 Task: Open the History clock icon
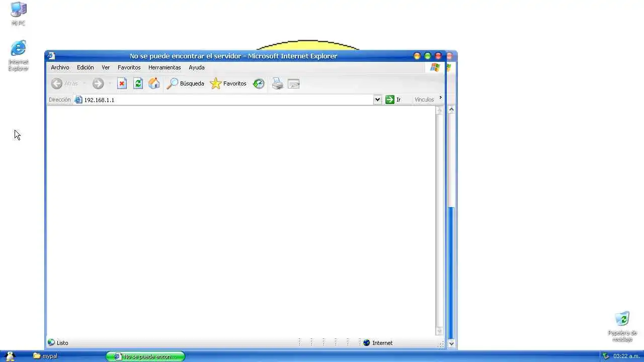coord(259,84)
